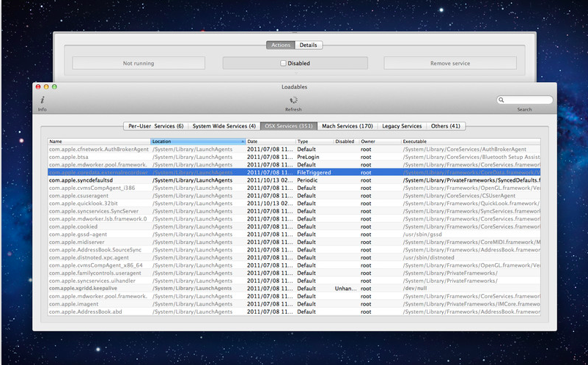The image size is (588, 365).
Task: Click the FileTriggered type cell
Action: [x=314, y=172]
